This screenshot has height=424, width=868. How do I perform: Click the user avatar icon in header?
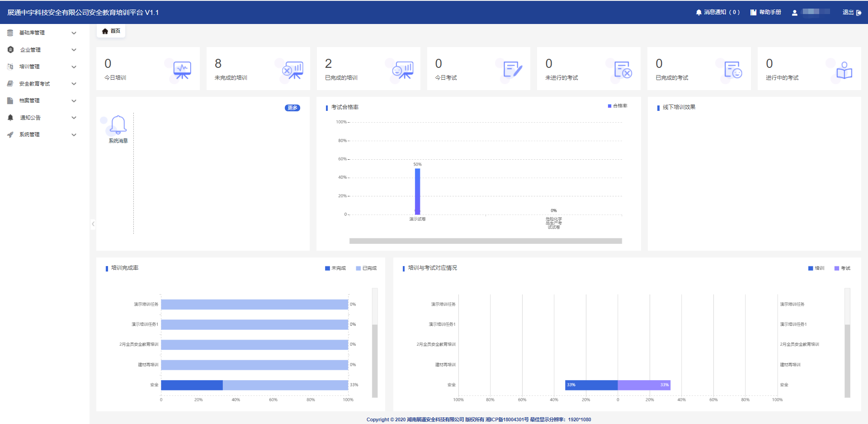pyautogui.click(x=794, y=13)
